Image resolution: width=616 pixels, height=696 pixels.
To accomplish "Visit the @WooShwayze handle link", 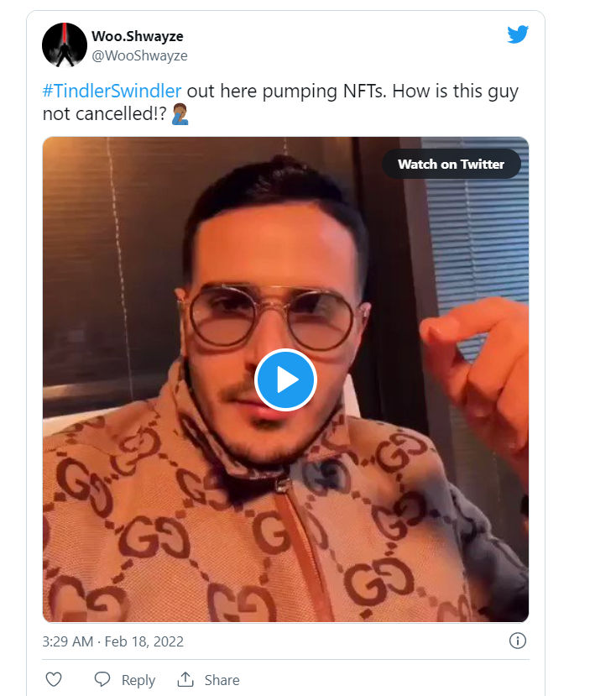I will 139,55.
